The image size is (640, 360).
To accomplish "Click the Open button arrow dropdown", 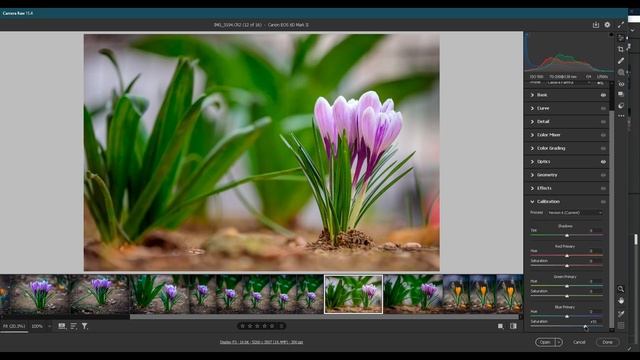I will point(559,342).
